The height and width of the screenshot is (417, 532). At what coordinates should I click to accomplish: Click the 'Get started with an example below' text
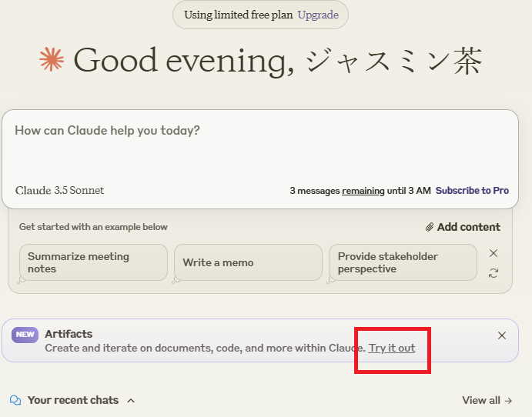click(93, 227)
